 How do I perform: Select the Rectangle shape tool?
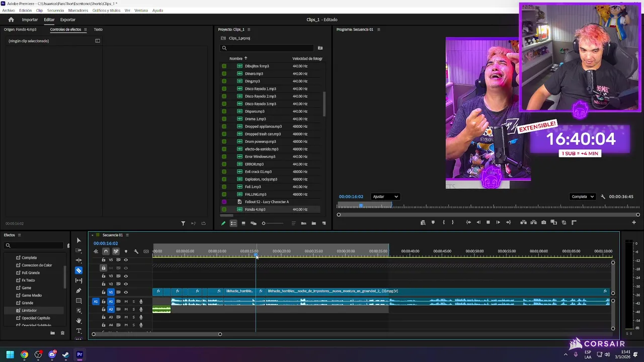point(78,301)
